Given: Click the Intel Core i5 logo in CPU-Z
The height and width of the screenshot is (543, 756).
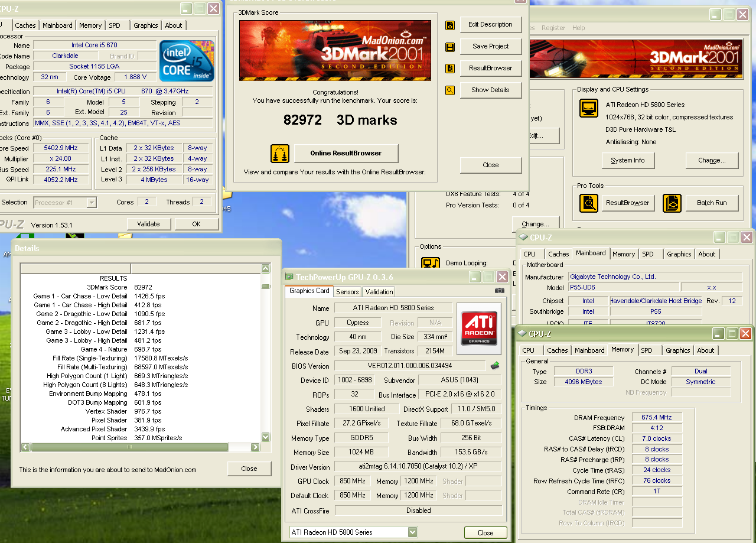Looking at the screenshot, I should [x=187, y=60].
